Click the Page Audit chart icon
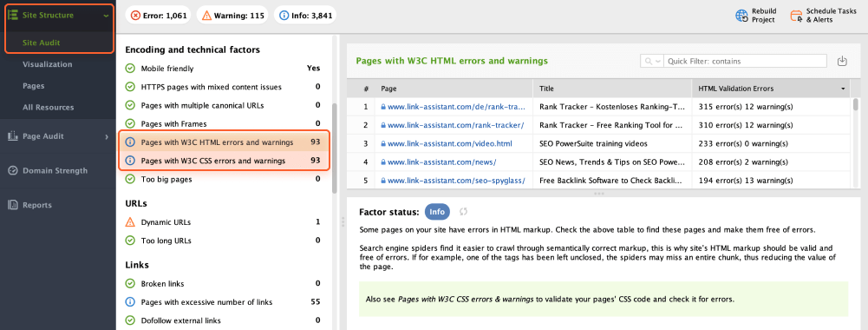 coord(13,135)
